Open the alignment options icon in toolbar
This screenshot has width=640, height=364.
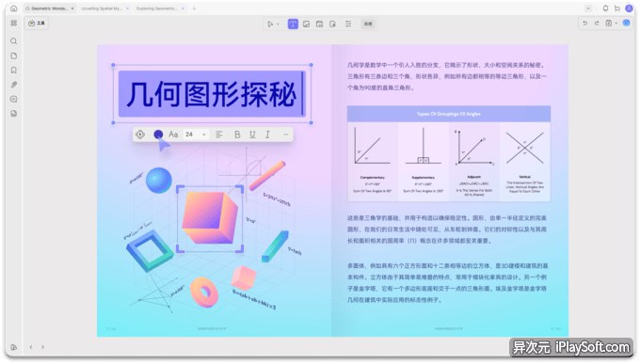pyautogui.click(x=348, y=24)
